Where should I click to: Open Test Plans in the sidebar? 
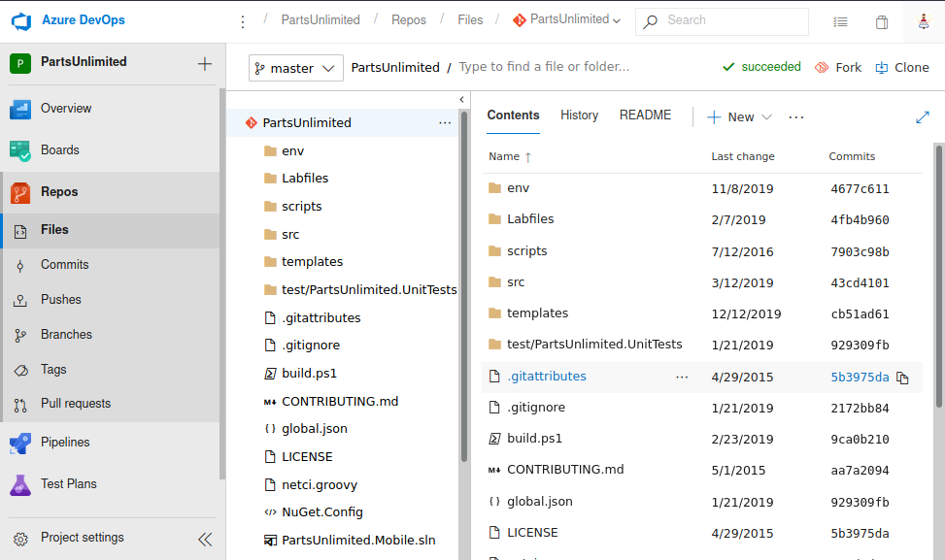[x=69, y=483]
